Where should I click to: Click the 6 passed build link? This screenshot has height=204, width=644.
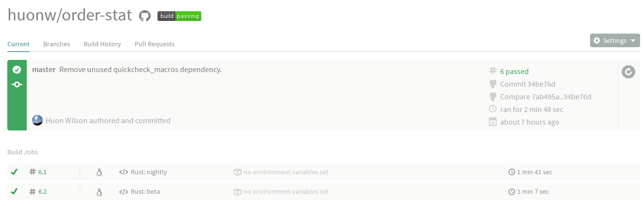point(514,71)
